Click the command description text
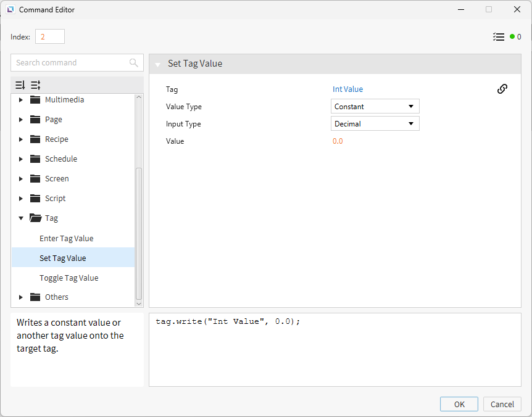The image size is (532, 417). 70,336
